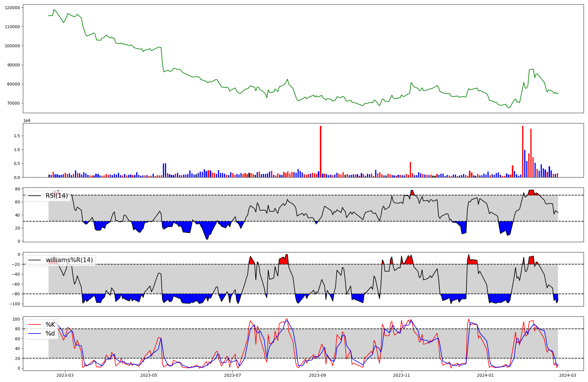The height and width of the screenshot is (382, 588).
Task: Click the 100 label on stochastic axis
Action: click(x=17, y=319)
